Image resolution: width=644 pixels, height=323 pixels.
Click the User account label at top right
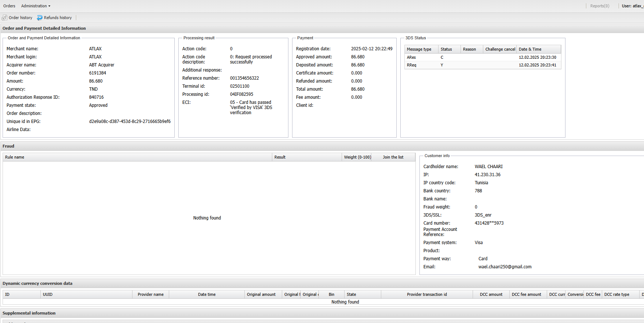pyautogui.click(x=632, y=6)
